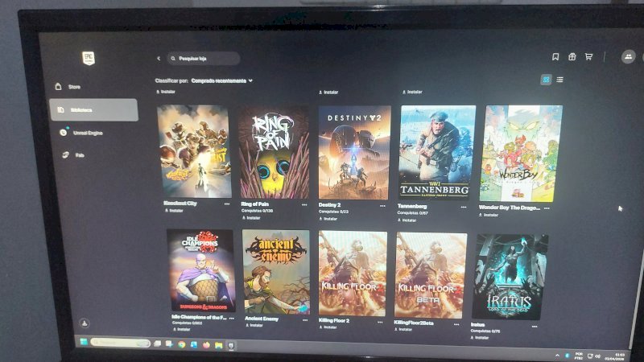Open the downloads icon in sidebar bottom

pyautogui.click(x=85, y=323)
